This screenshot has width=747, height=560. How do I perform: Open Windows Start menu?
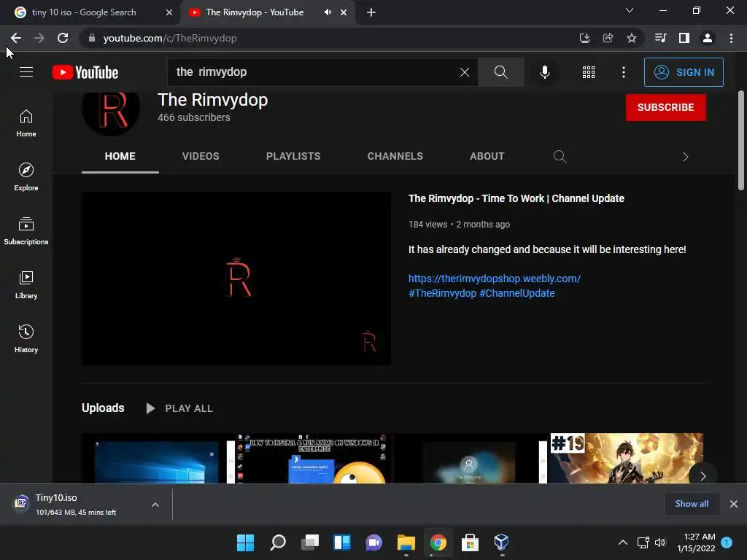245,542
